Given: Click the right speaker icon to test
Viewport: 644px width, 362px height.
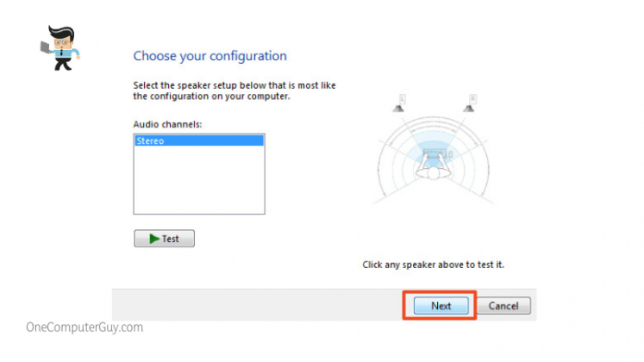Looking at the screenshot, I should 470,108.
